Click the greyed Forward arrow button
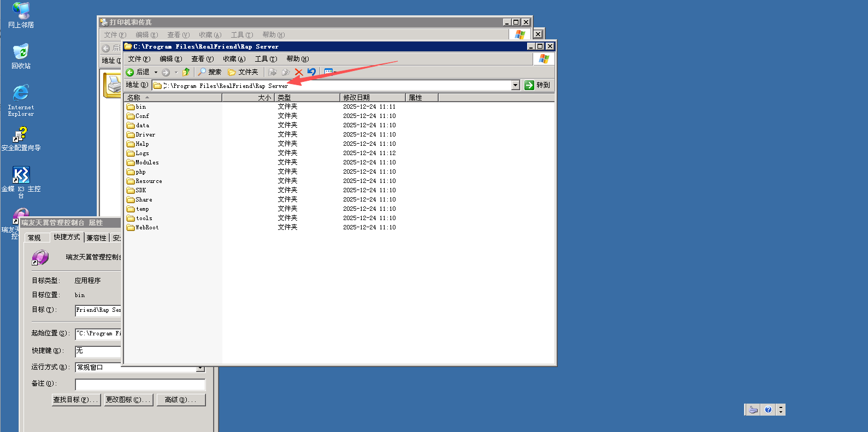 [166, 72]
